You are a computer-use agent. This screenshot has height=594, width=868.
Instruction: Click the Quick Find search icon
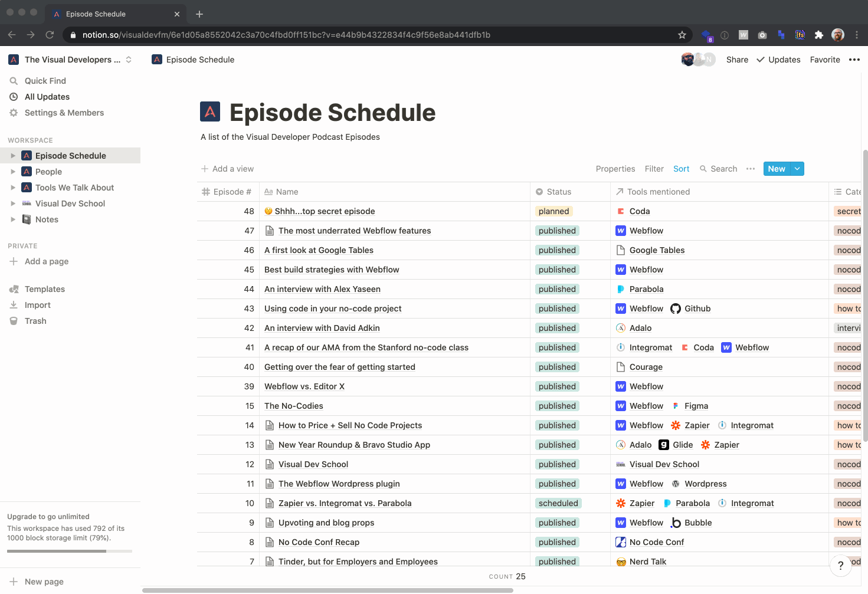pyautogui.click(x=14, y=81)
